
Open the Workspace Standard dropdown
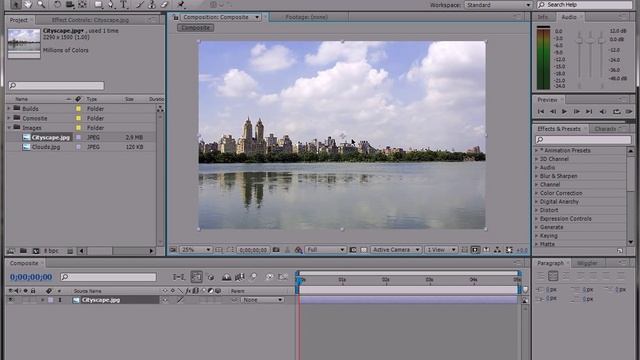point(498,5)
